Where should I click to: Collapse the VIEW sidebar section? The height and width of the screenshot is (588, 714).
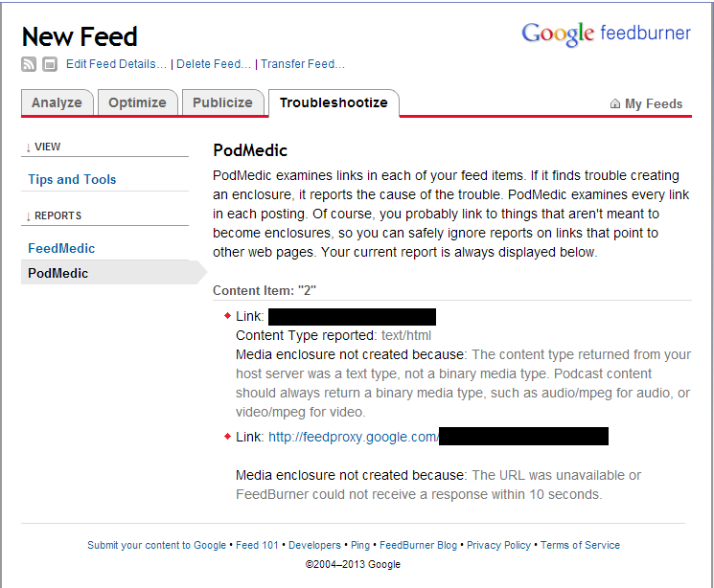(x=43, y=147)
